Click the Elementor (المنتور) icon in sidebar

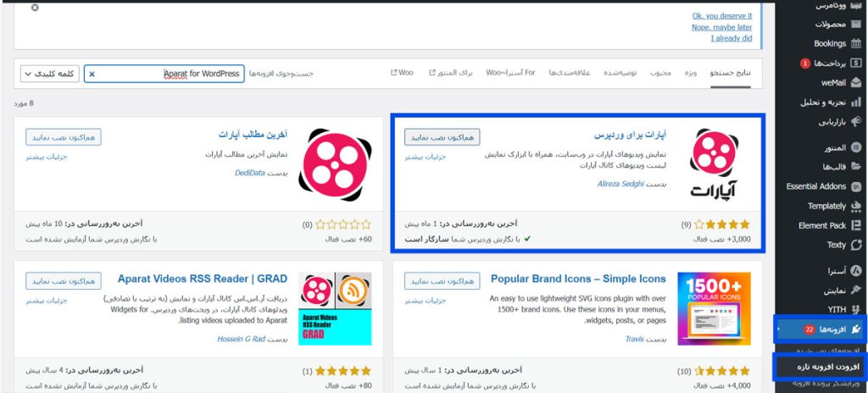pyautogui.click(x=855, y=147)
